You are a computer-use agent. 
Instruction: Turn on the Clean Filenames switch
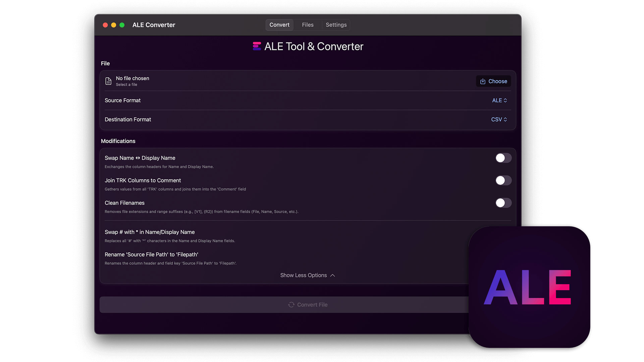coord(503,203)
